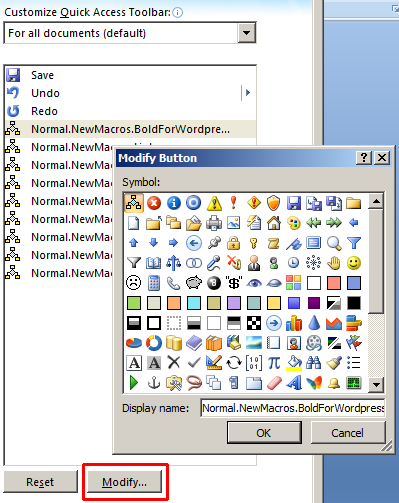Pick the black X cross symbol
This screenshot has height=503, width=399.
click(x=174, y=363)
